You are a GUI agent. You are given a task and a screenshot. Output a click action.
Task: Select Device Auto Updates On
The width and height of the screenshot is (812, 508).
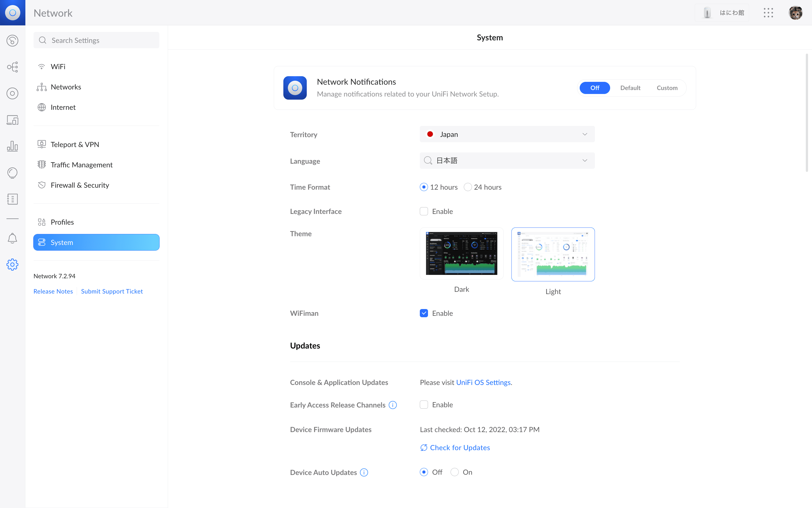(x=455, y=472)
